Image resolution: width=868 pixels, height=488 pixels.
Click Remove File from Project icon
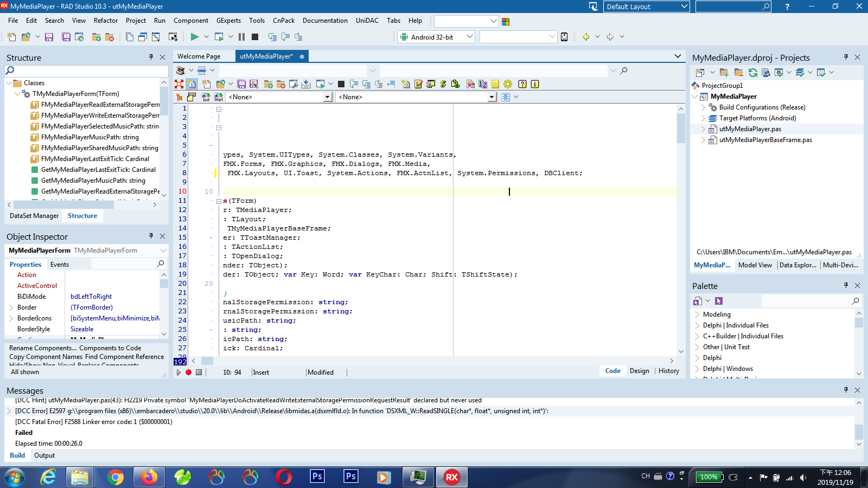pyautogui.click(x=110, y=37)
